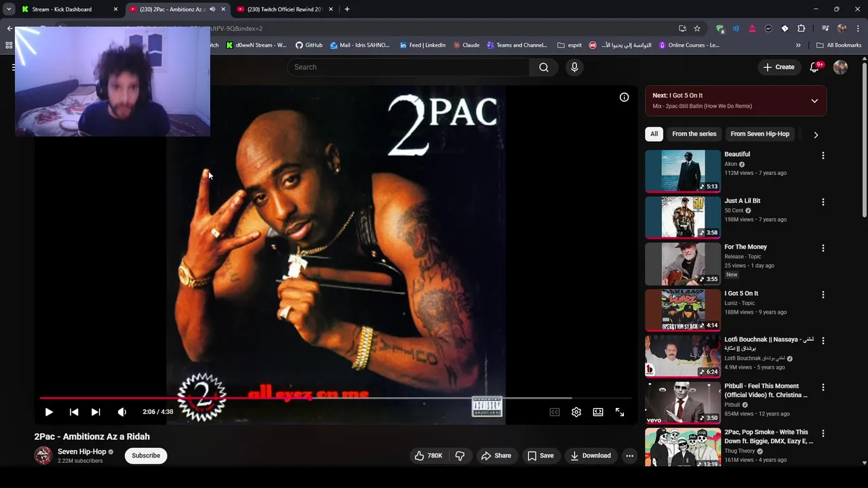Select the All filter chip
This screenshot has width=868, height=488.
coord(654,134)
